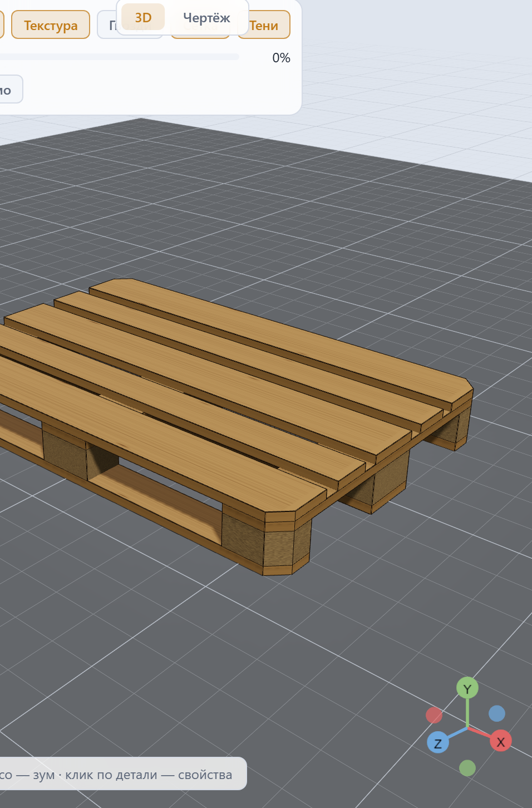Toggle the Текстура option

(51, 25)
